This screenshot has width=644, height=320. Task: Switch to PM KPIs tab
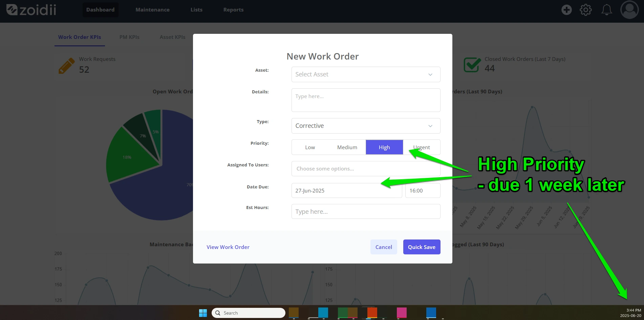click(x=129, y=37)
